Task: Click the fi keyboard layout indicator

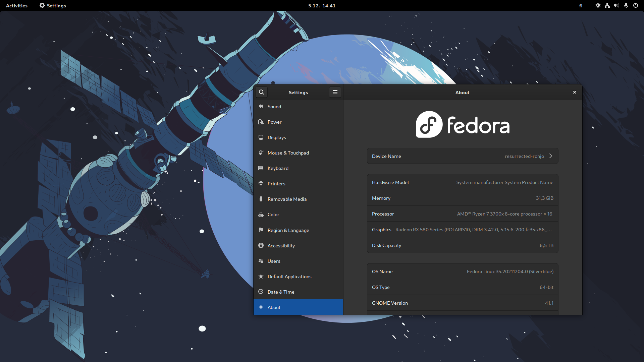Action: (x=581, y=5)
